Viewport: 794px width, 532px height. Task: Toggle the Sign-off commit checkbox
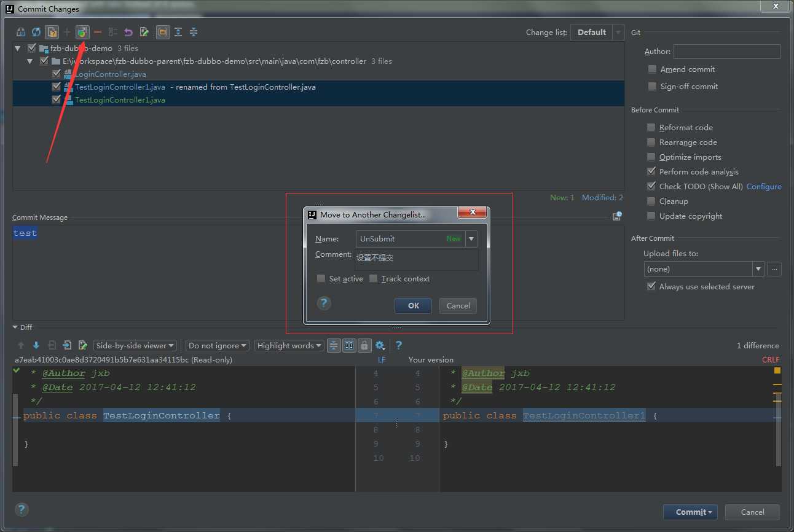point(652,86)
